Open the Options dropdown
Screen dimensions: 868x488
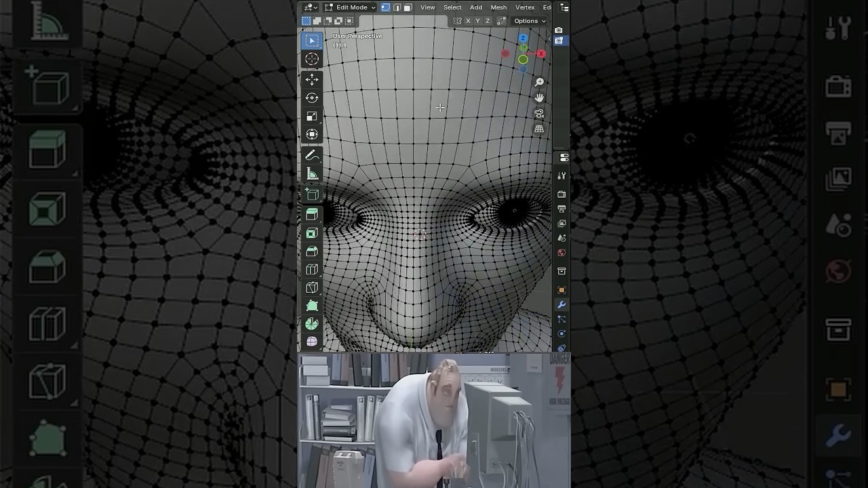tap(530, 21)
